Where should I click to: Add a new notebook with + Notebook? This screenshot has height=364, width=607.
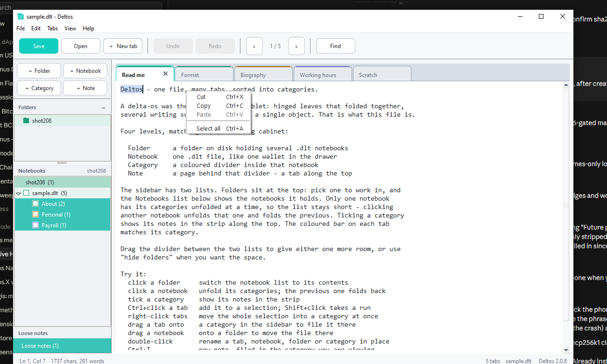click(85, 71)
